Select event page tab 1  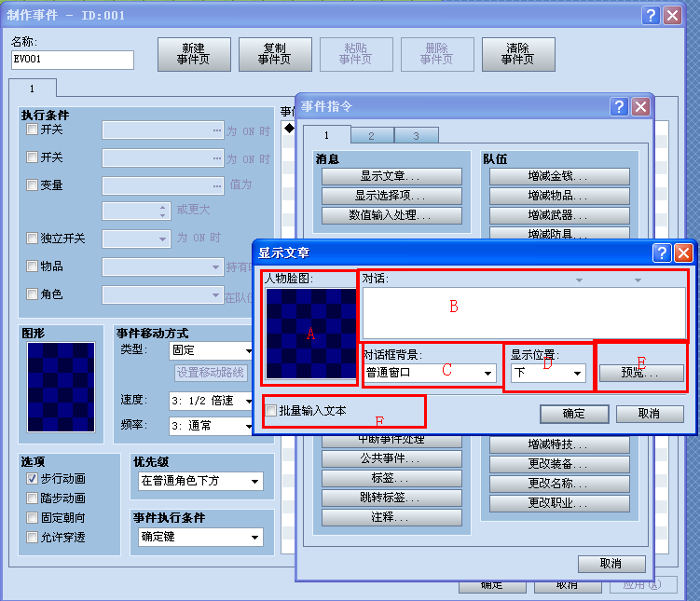coord(33,89)
